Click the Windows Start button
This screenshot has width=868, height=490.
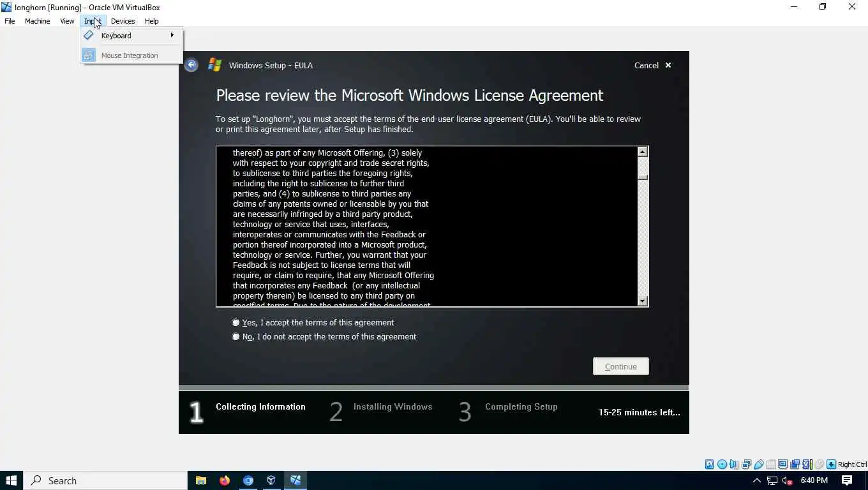tap(11, 480)
